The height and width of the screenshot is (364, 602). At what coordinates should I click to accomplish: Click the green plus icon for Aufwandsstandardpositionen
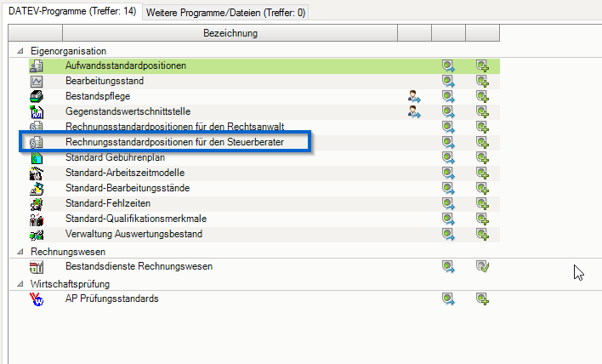482,66
